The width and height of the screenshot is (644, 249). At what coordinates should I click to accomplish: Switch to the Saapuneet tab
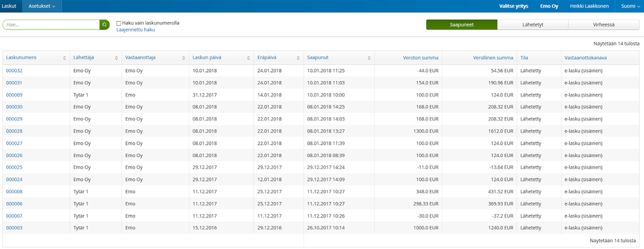(462, 24)
